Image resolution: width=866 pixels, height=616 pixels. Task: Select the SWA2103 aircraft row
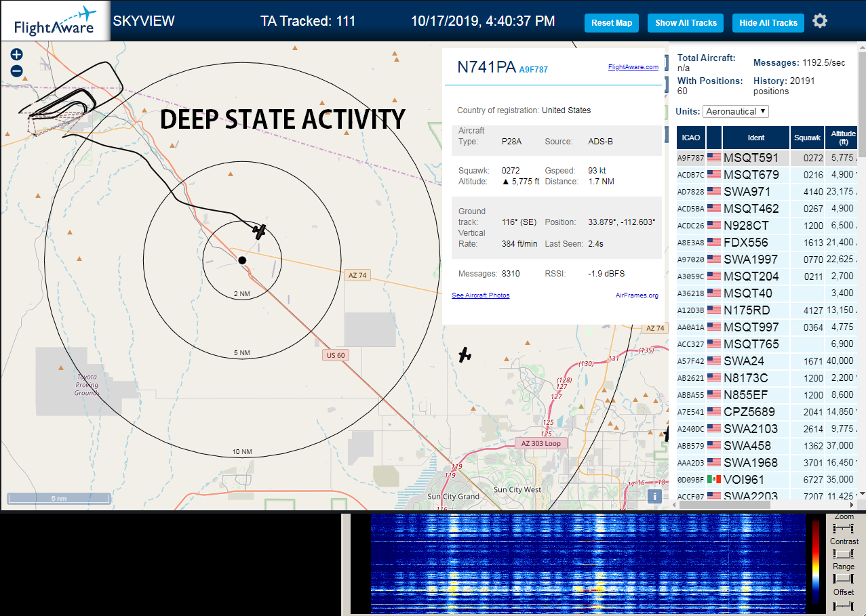coord(767,428)
